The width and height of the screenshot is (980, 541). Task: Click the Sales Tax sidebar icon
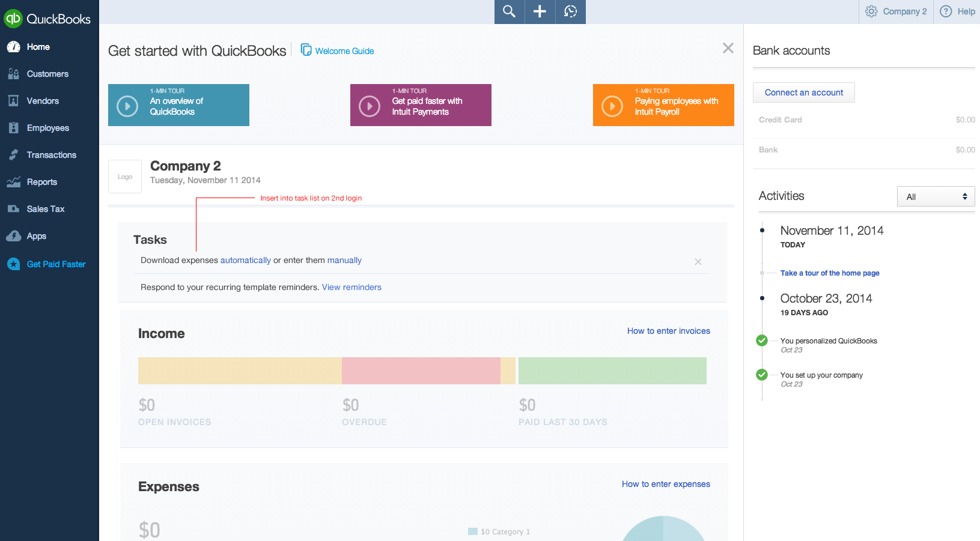point(13,209)
